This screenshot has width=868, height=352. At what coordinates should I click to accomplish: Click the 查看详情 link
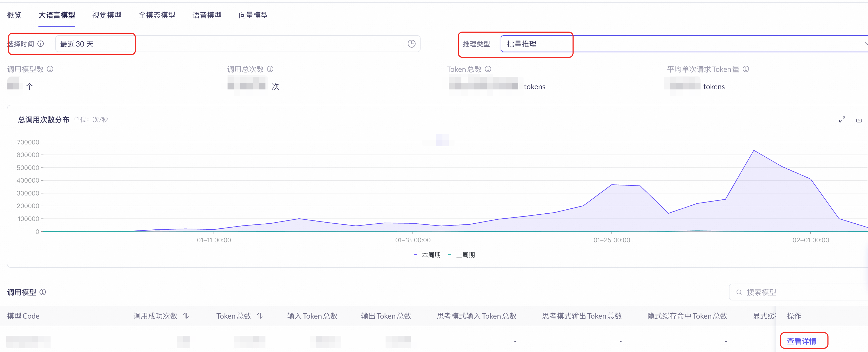point(801,341)
